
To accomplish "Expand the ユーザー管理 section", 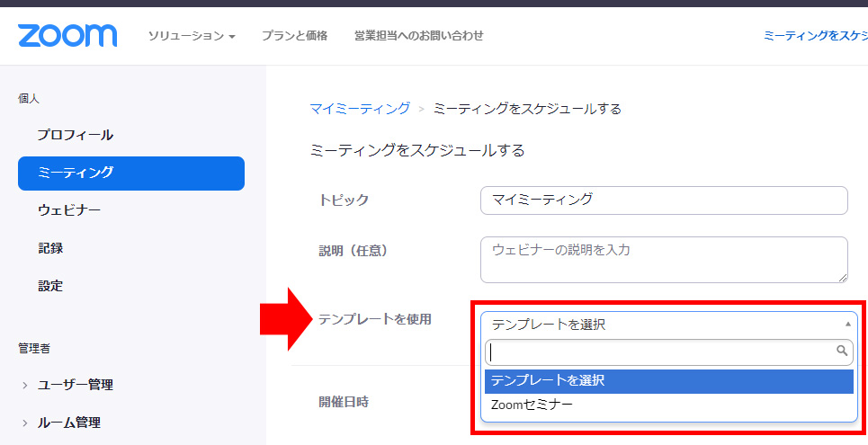I will click(76, 385).
